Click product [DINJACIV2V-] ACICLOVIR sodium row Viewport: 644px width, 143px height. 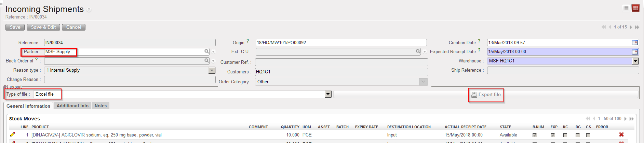pos(96,135)
